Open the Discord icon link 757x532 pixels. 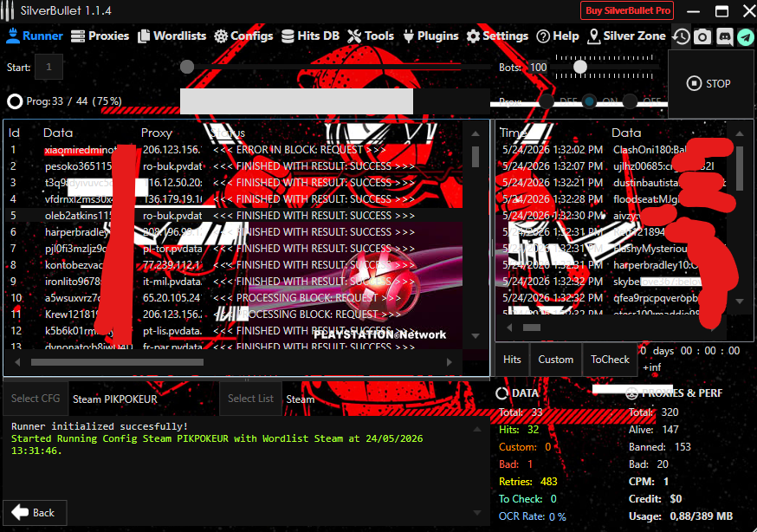724,36
